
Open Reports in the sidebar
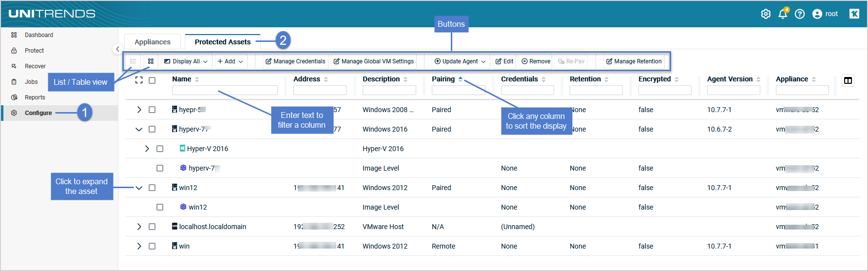point(35,97)
